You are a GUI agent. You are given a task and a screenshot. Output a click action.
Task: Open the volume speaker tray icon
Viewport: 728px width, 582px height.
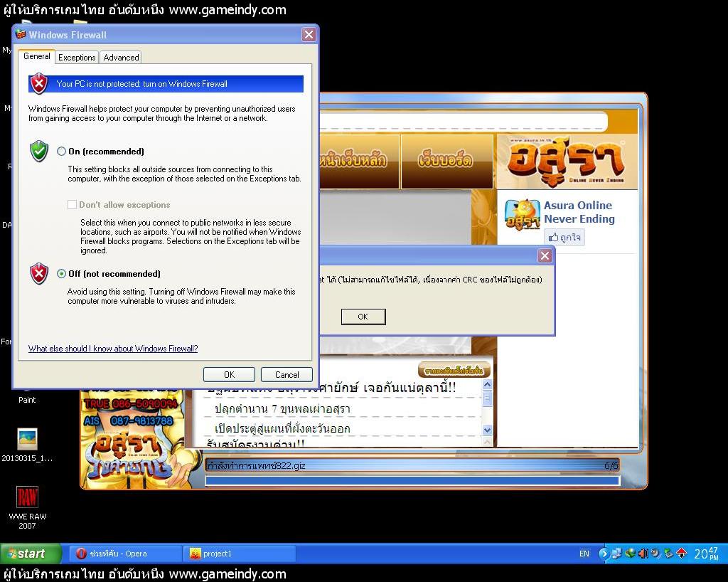(x=643, y=554)
